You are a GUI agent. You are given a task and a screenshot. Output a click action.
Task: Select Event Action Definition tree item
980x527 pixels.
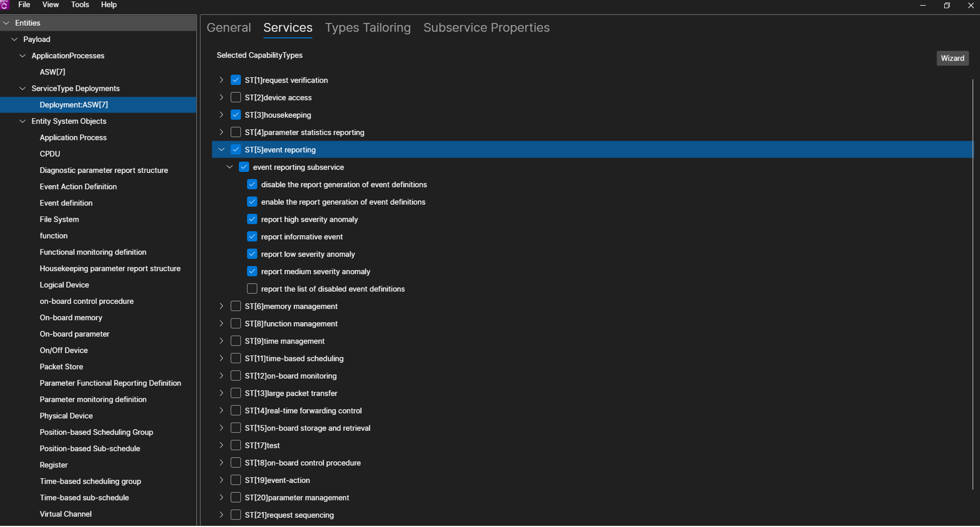click(79, 187)
